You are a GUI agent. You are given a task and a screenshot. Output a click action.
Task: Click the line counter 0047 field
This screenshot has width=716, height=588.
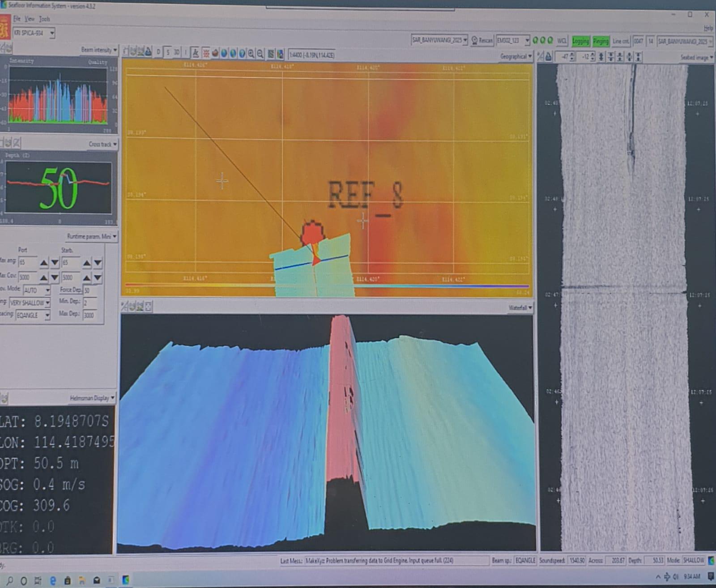coord(638,41)
